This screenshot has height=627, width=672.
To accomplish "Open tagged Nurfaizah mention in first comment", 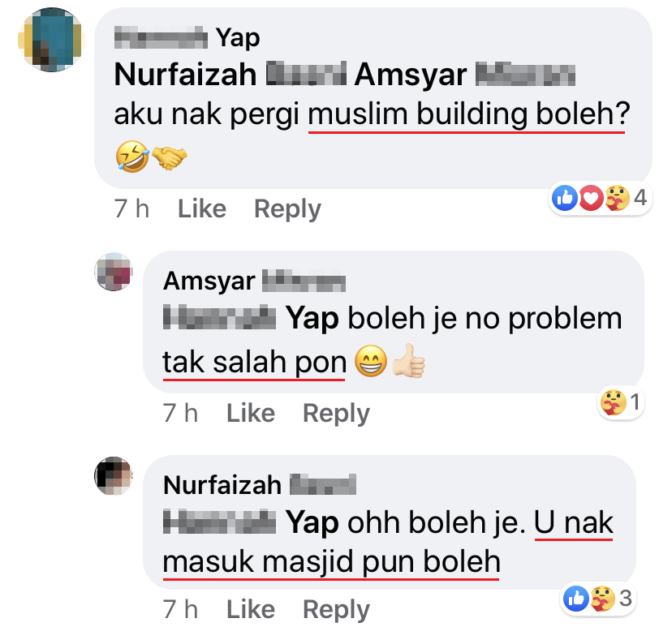I will (x=230, y=75).
